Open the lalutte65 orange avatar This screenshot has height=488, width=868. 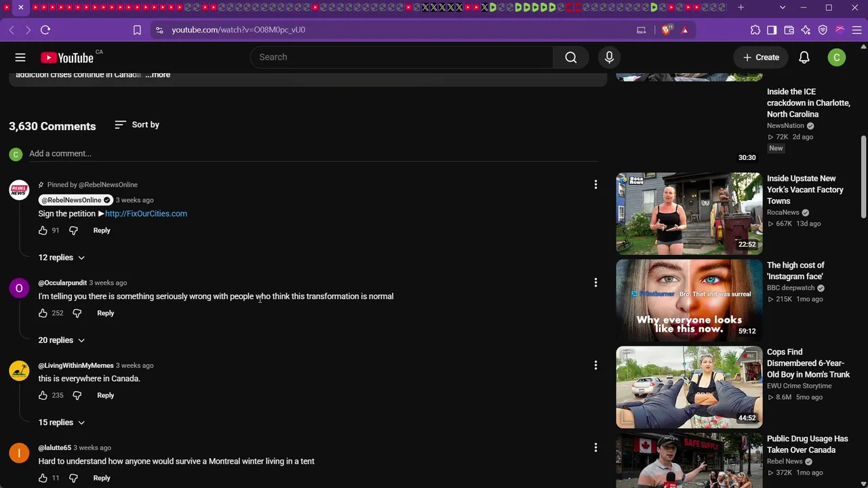tap(19, 453)
